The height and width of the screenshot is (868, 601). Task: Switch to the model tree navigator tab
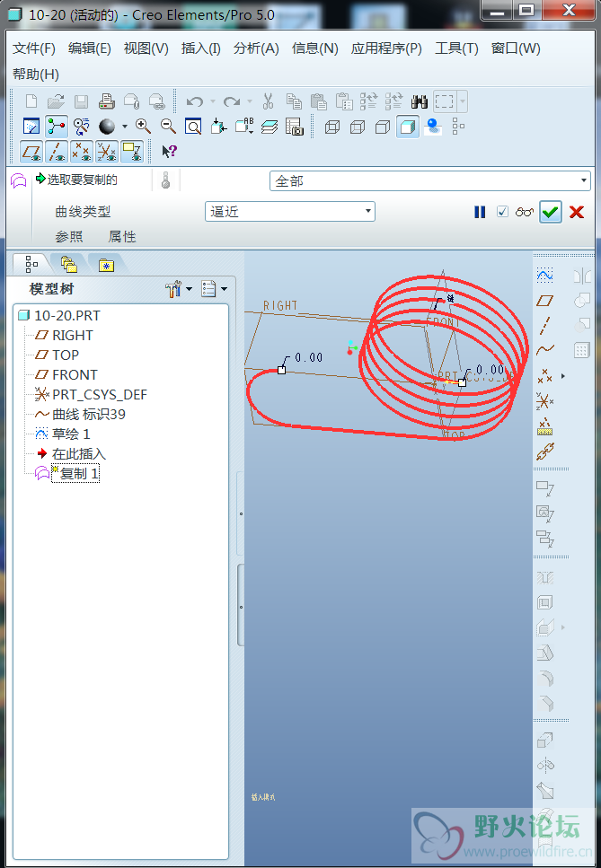pyautogui.click(x=31, y=265)
